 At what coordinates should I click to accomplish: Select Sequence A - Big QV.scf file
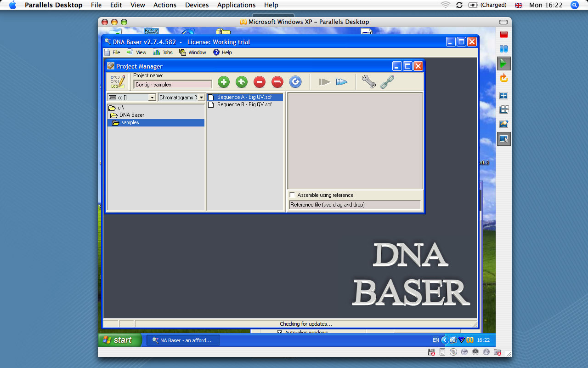point(244,97)
